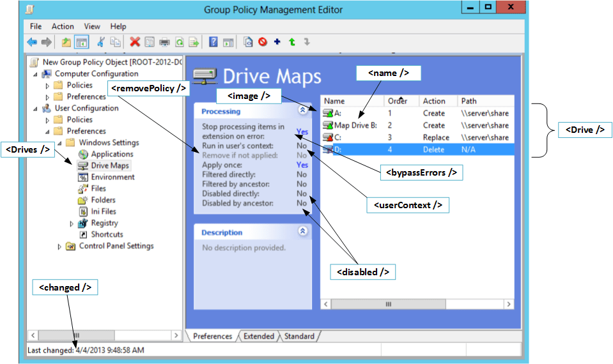Open the File menu

[x=36, y=26]
